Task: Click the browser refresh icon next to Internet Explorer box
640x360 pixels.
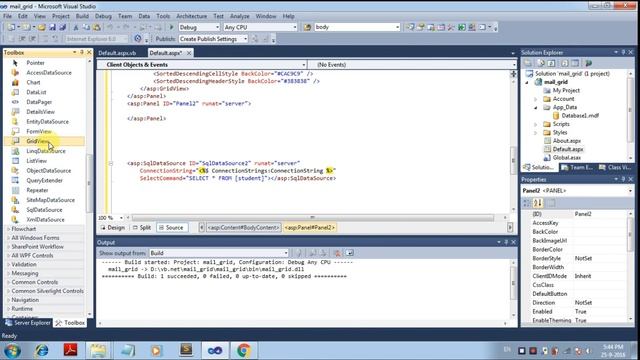Action: (x=138, y=39)
